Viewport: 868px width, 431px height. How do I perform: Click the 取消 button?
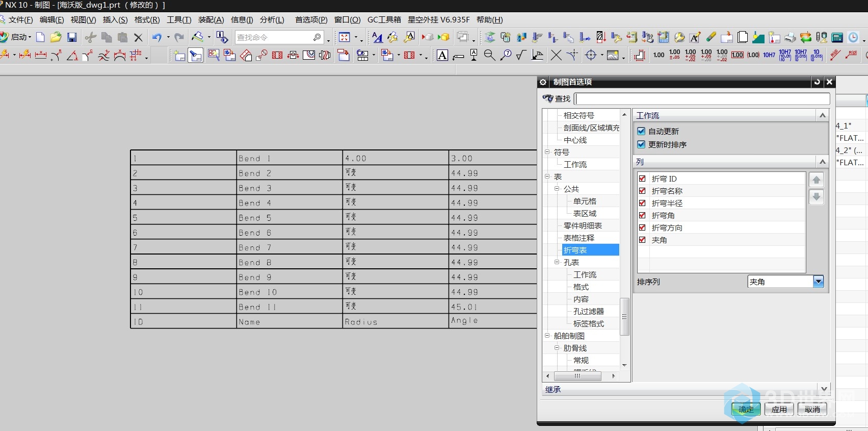pyautogui.click(x=812, y=409)
